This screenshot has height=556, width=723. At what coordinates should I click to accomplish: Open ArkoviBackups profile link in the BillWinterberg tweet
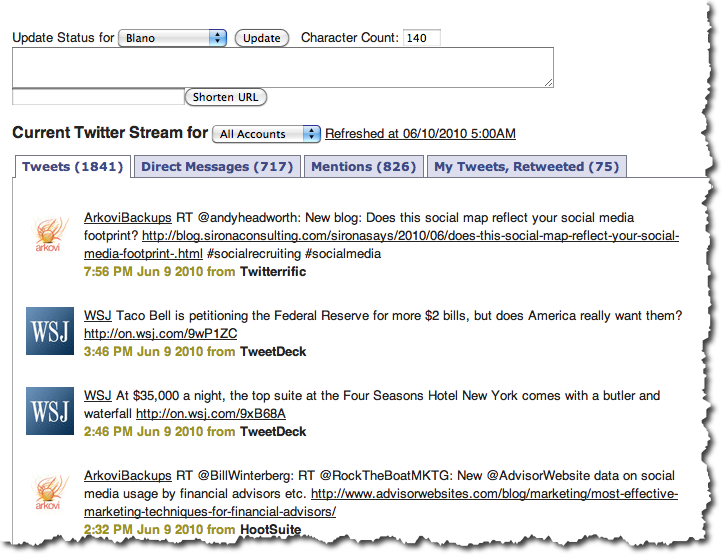pyautogui.click(x=128, y=476)
